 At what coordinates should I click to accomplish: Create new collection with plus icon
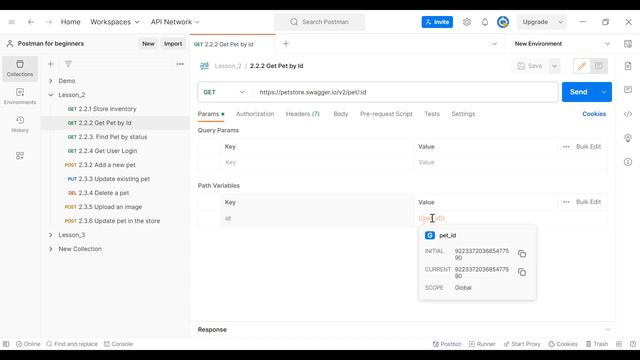pyautogui.click(x=51, y=64)
